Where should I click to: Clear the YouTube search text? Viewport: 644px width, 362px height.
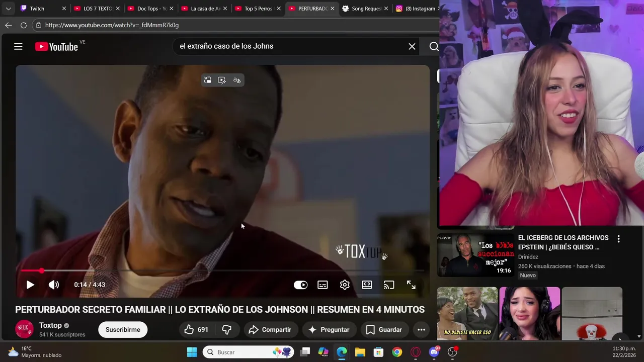(x=412, y=46)
